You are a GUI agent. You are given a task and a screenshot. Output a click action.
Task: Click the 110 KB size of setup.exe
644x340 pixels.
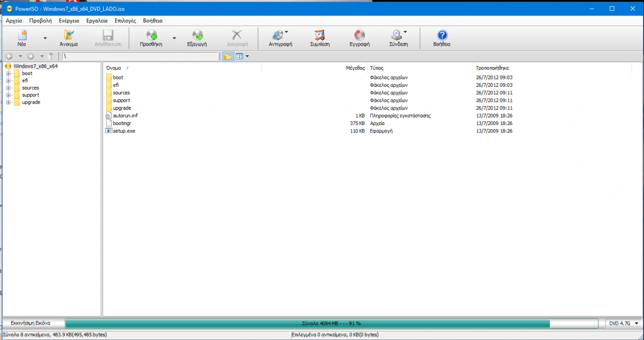click(x=357, y=131)
